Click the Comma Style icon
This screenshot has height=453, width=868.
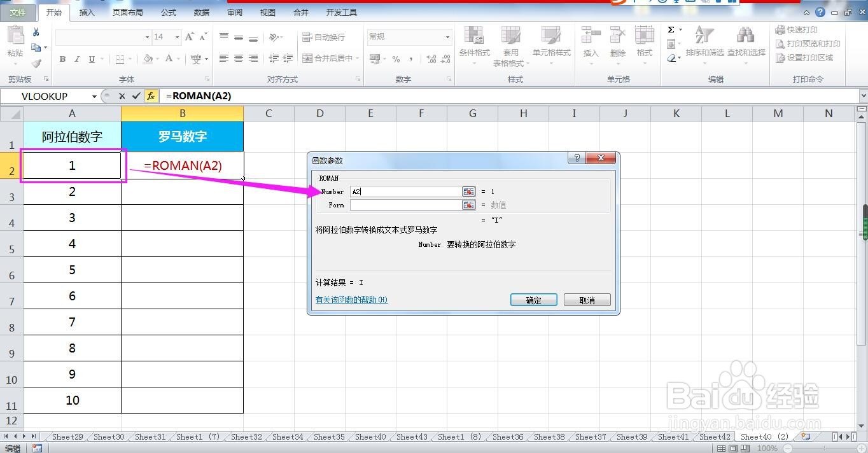click(411, 59)
